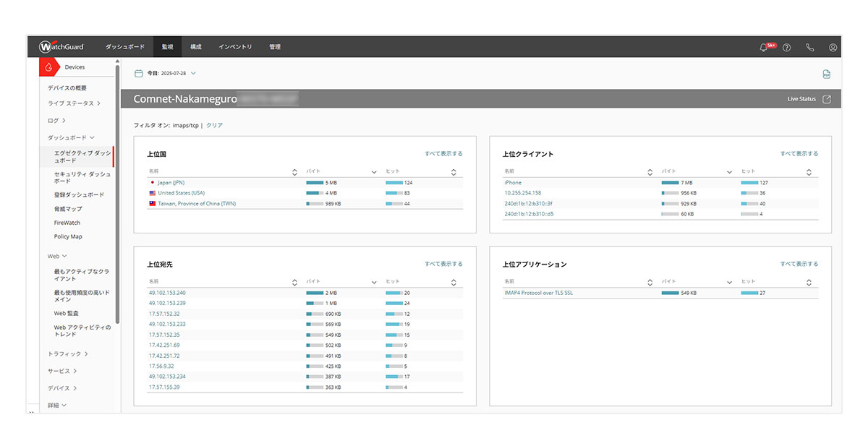This screenshot has height=446, width=868.
Task: Open the user account icon
Action: (833, 47)
